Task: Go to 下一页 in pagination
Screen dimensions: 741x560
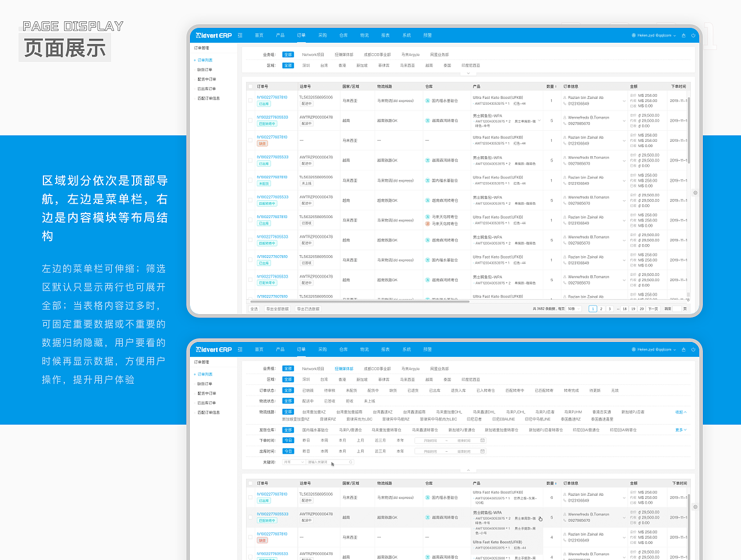Action: click(653, 309)
